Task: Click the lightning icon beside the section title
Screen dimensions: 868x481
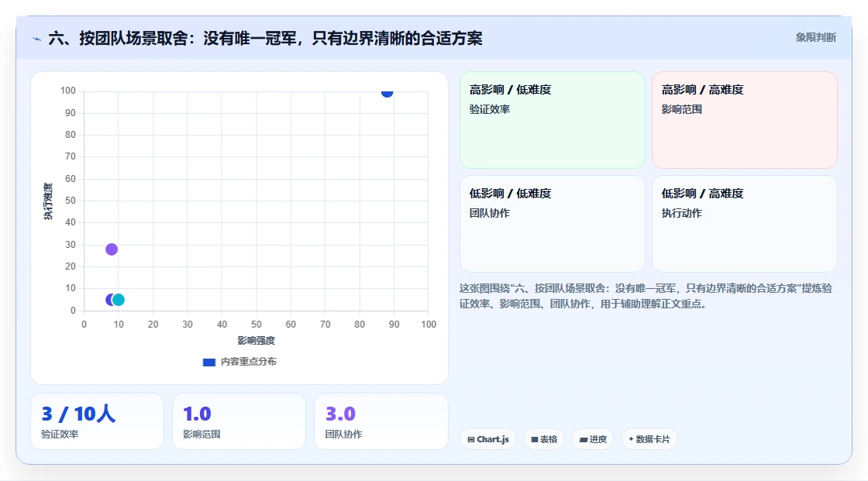Action: pyautogui.click(x=37, y=39)
